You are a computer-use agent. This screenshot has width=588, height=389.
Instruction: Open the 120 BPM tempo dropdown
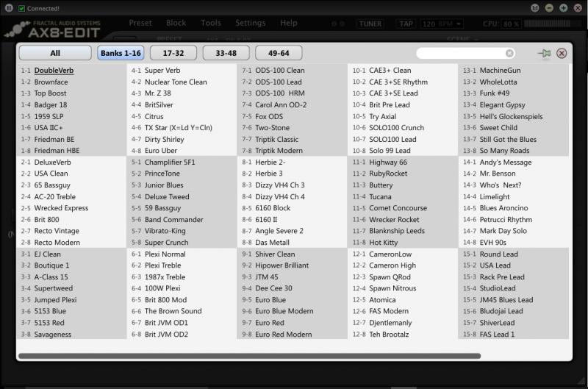442,24
